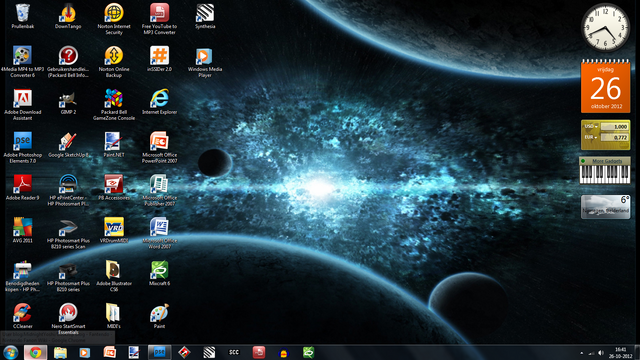Image resolution: width=640 pixels, height=360 pixels.
Task: Open the EUR currency dropdown in gadget
Action: point(591,138)
